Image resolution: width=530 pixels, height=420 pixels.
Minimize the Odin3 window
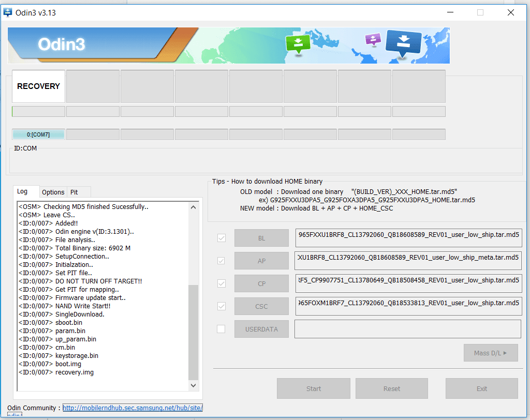pos(450,12)
